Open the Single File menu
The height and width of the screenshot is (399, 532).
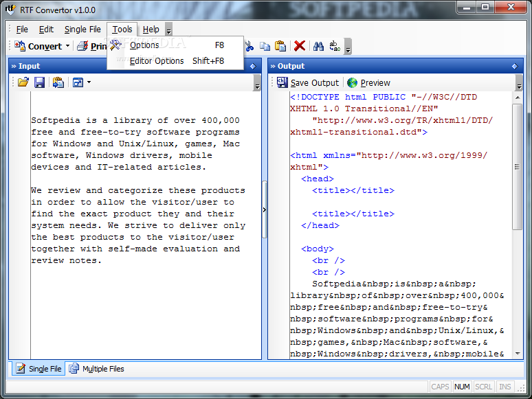tap(82, 30)
